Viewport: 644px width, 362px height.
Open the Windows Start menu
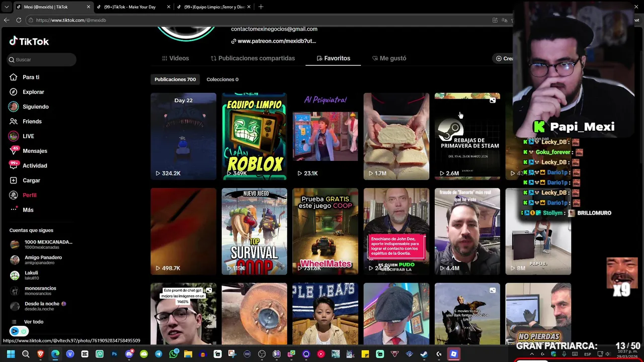11,354
